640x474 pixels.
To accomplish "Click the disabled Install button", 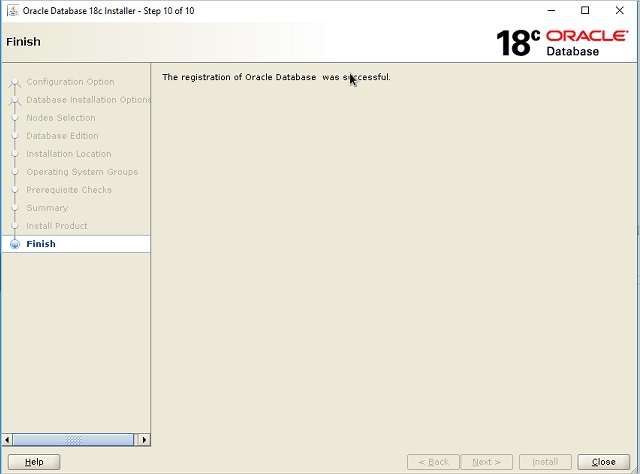I will pos(545,462).
